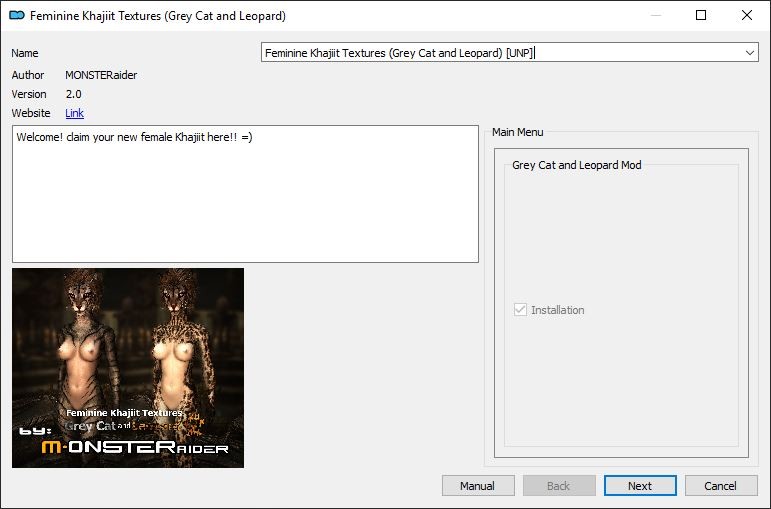This screenshot has height=509, width=771.
Task: Maximize the installer window
Action: point(701,16)
